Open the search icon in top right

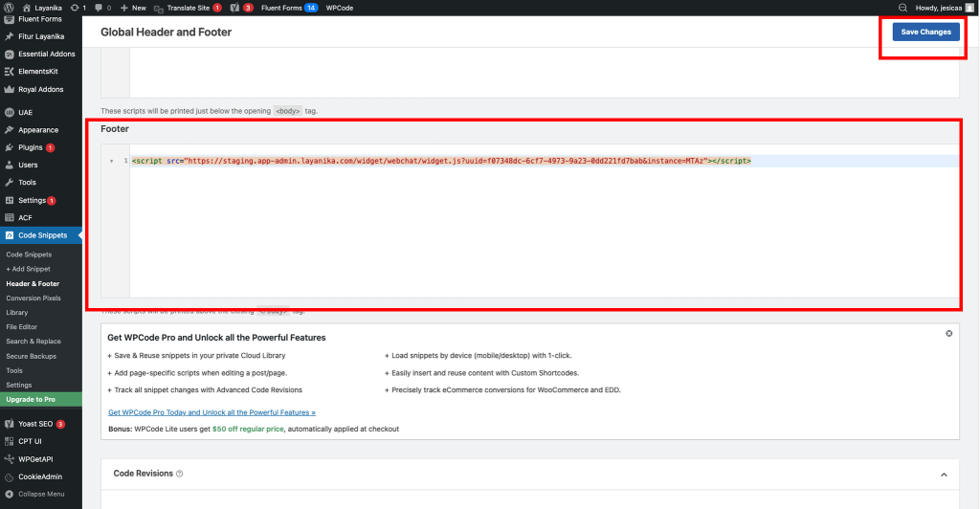[902, 7]
